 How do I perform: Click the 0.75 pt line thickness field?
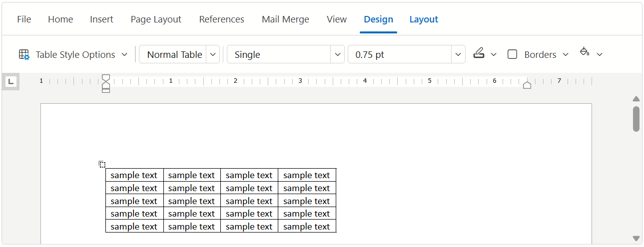click(x=400, y=54)
